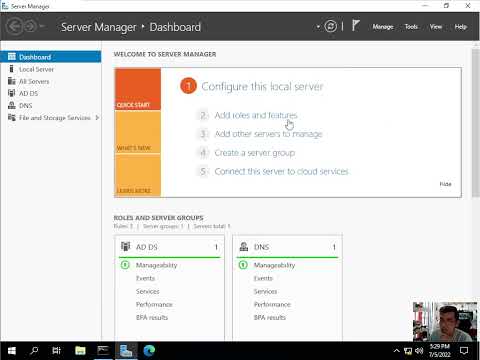The height and width of the screenshot is (360, 480).
Task: Click the Dashboard sidebar icon
Action: point(12,57)
